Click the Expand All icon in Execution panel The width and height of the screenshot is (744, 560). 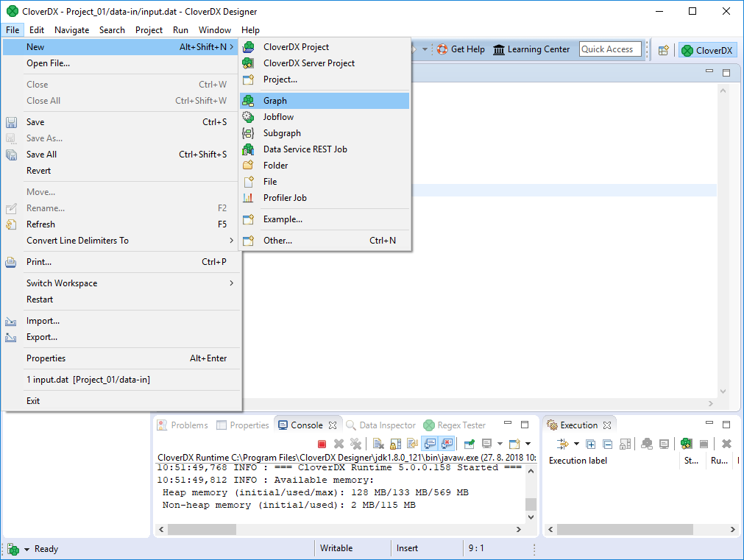(591, 444)
